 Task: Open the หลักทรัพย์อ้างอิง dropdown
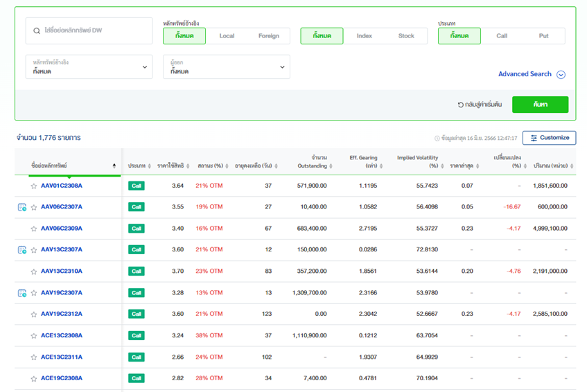(89, 67)
